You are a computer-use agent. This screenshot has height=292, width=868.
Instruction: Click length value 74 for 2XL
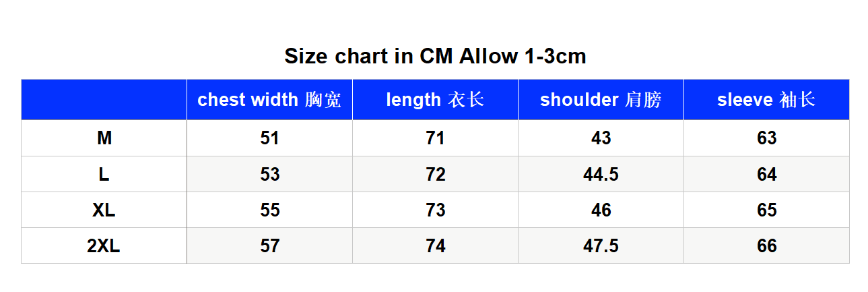click(435, 245)
